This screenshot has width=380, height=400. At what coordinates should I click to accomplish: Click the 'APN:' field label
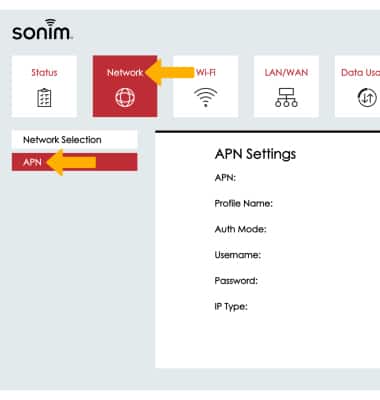pyautogui.click(x=225, y=178)
